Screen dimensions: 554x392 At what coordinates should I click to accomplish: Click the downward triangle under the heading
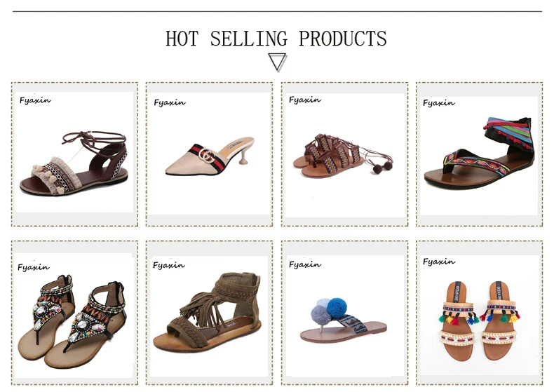[x=278, y=62]
